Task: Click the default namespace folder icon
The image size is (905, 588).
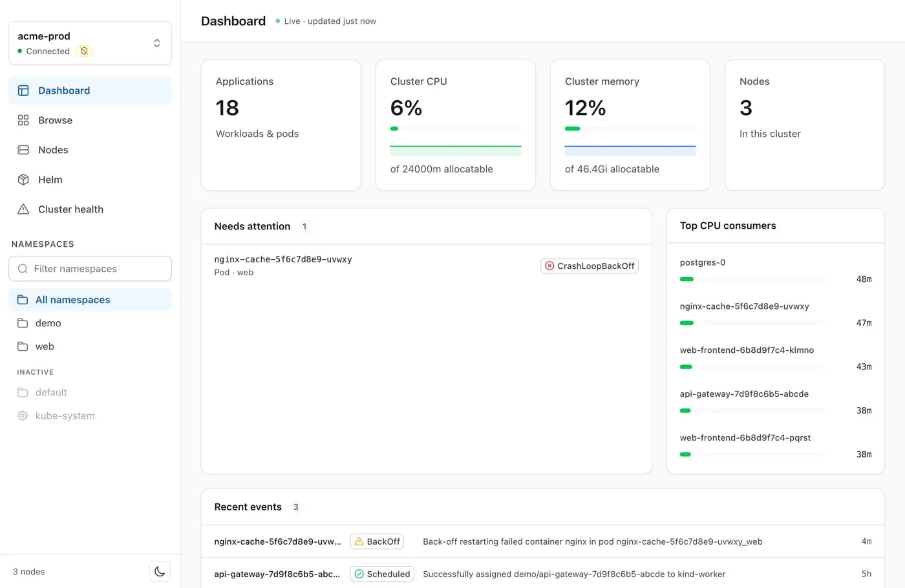Action: [23, 392]
